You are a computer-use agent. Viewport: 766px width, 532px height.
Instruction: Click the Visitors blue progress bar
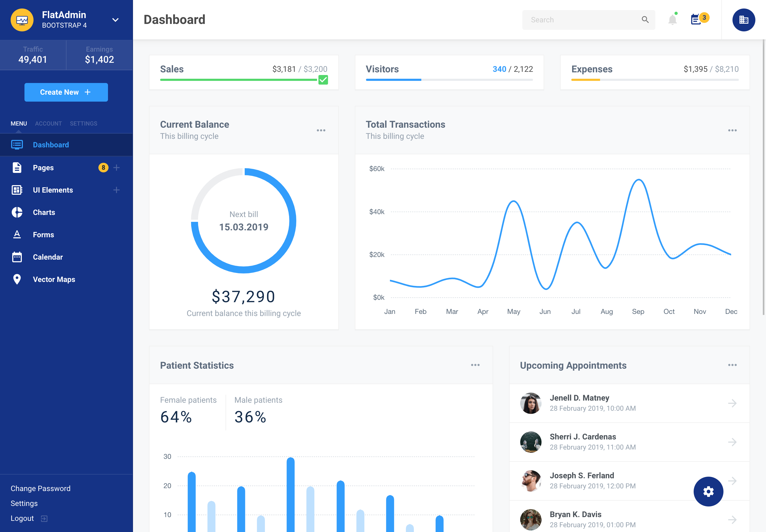[x=393, y=80]
